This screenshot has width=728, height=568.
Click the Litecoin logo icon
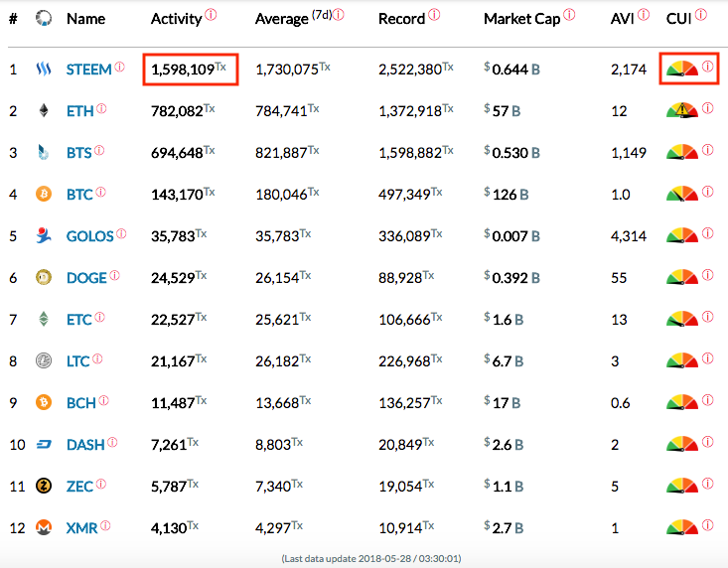44,360
